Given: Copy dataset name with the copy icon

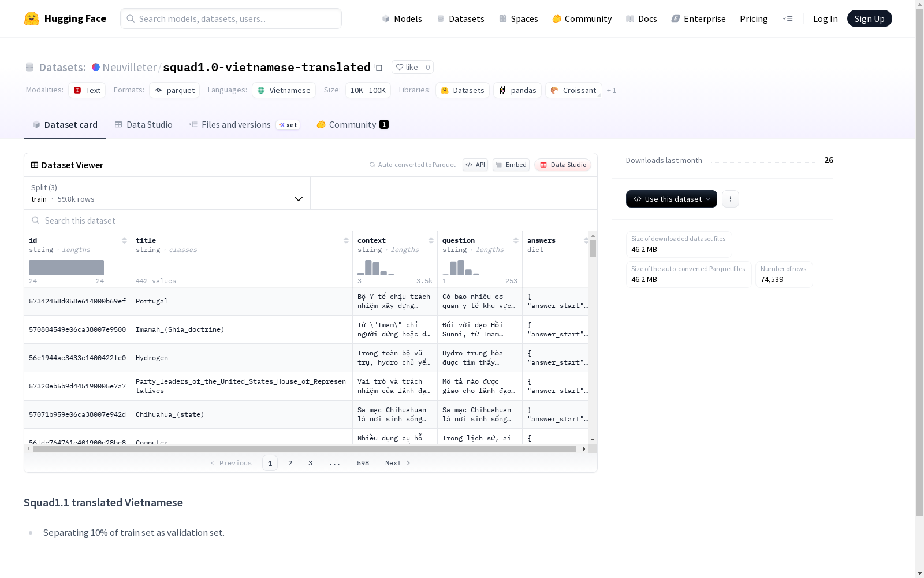Looking at the screenshot, I should (378, 67).
